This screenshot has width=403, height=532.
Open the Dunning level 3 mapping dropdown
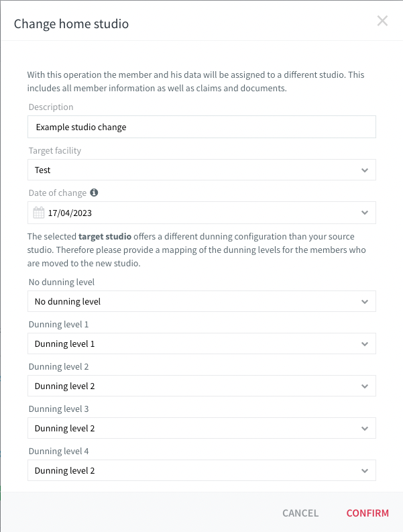(201, 428)
